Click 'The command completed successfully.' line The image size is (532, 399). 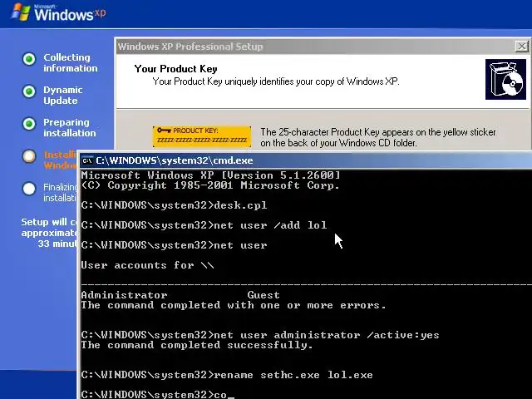[x=197, y=345]
